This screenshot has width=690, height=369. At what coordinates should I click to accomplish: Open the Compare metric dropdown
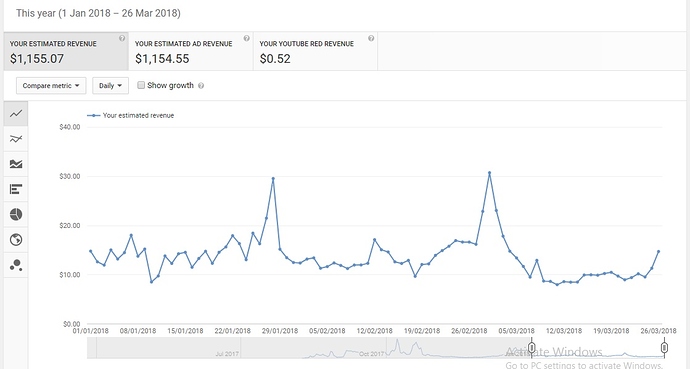click(x=51, y=86)
